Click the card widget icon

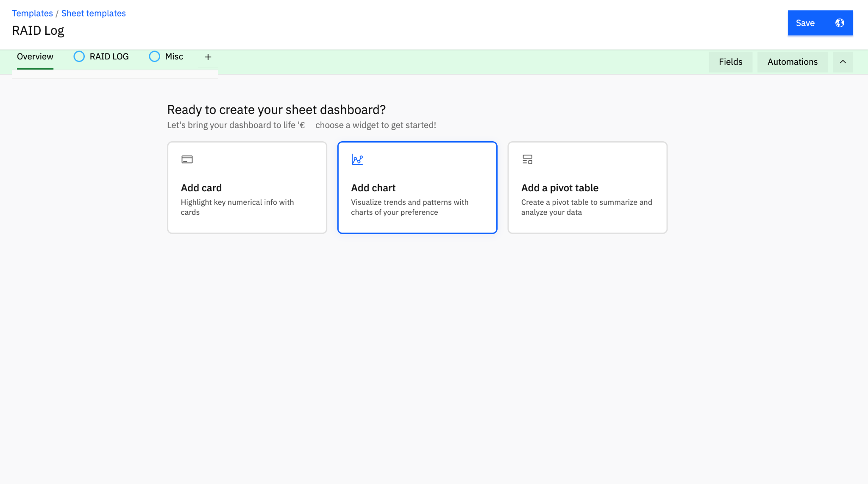click(187, 159)
